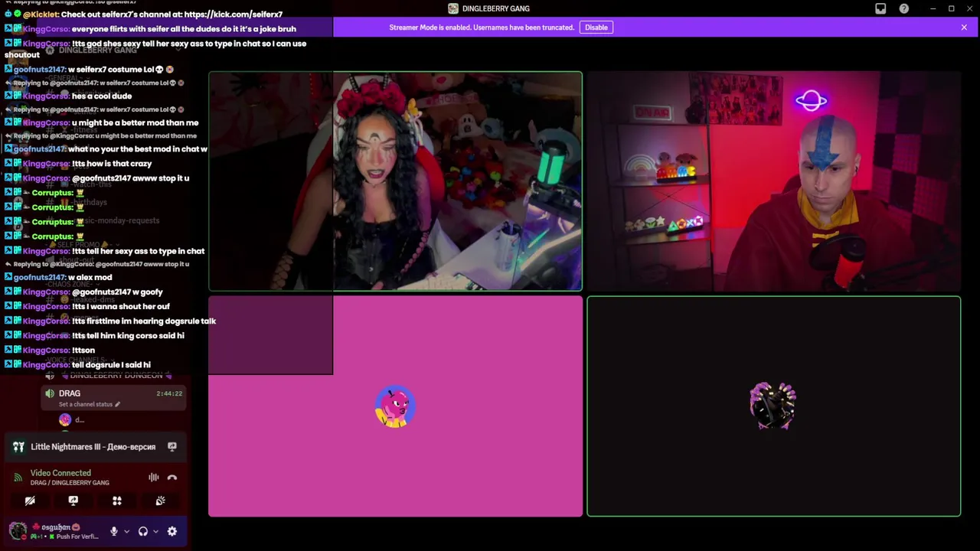The width and height of the screenshot is (980, 551).
Task: Open the Help icon in title bar
Action: 904,8
